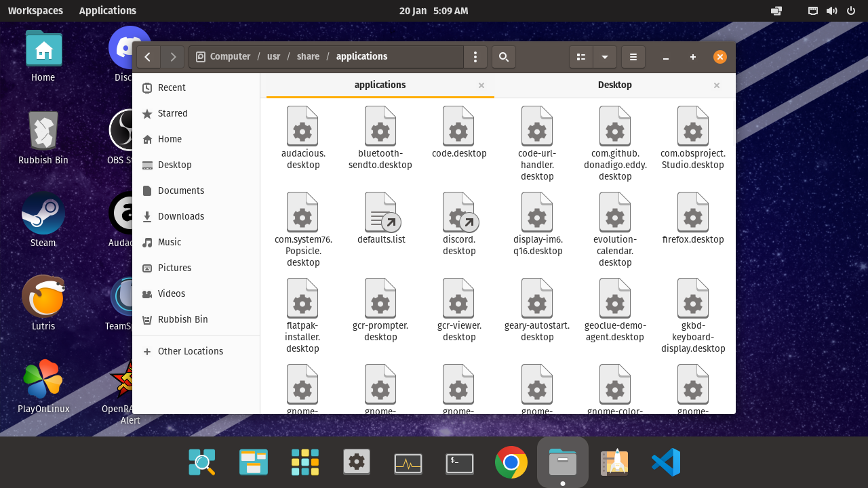This screenshot has width=868, height=488.
Task: Open Starred in the sidebar
Action: [x=196, y=113]
